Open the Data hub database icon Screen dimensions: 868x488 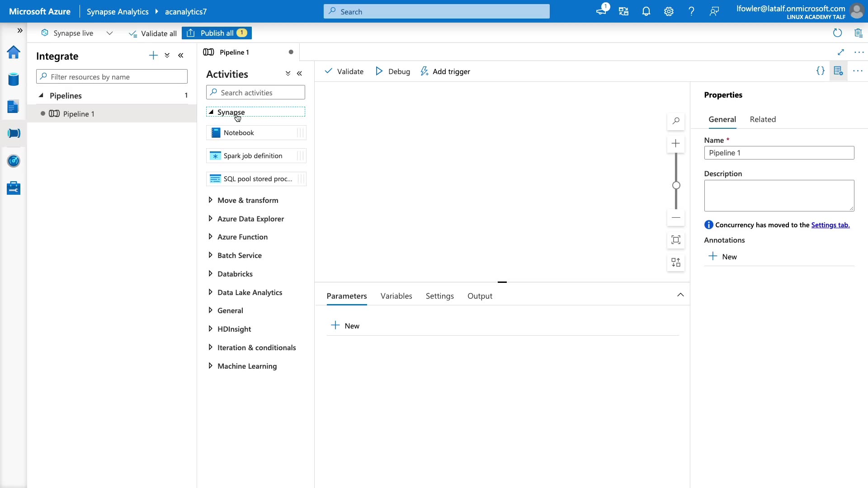click(14, 80)
